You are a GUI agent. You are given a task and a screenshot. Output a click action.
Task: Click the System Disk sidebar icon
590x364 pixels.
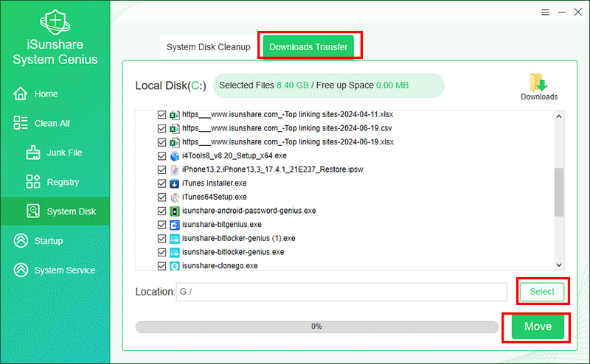click(33, 211)
